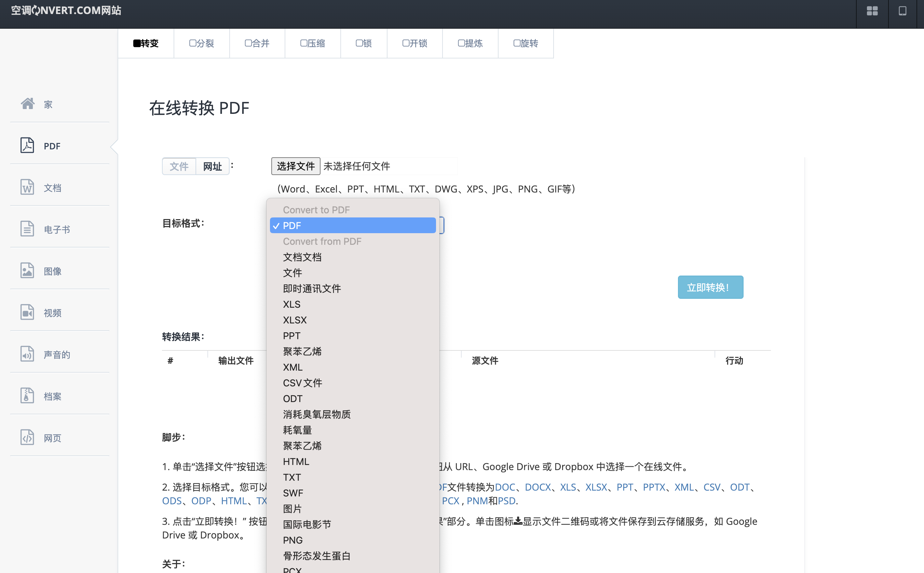Click the tablet icon in top bar
The height and width of the screenshot is (573, 924).
(x=902, y=11)
